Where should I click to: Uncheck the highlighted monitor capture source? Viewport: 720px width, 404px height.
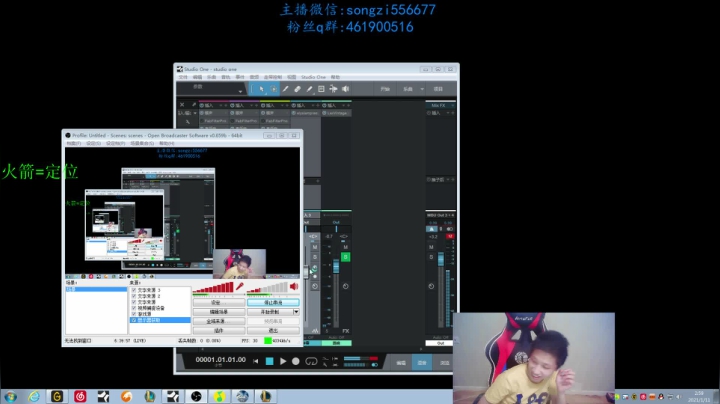click(x=134, y=320)
